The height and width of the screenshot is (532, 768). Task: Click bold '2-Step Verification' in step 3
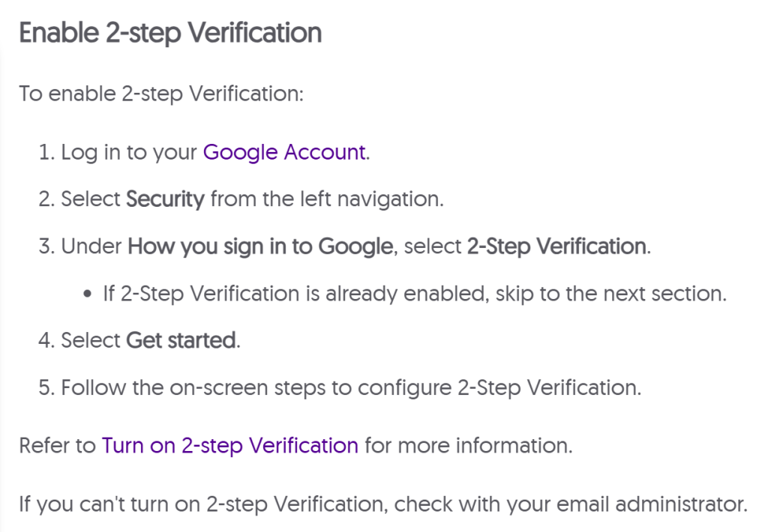point(556,247)
